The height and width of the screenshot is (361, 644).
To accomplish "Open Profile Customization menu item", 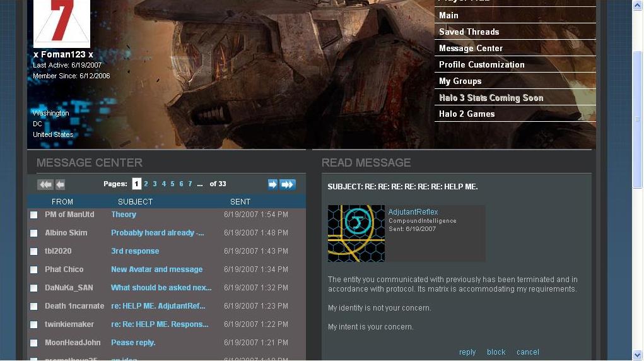I will pyautogui.click(x=481, y=64).
